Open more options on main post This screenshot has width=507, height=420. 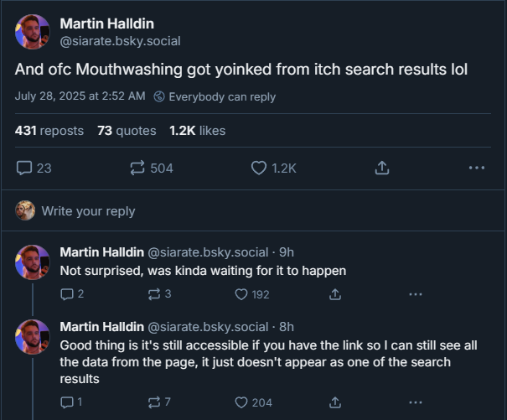(x=477, y=168)
